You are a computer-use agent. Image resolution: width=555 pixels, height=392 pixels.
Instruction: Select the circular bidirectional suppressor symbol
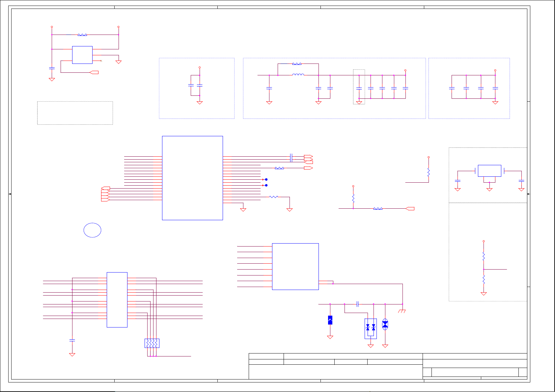click(x=385, y=325)
